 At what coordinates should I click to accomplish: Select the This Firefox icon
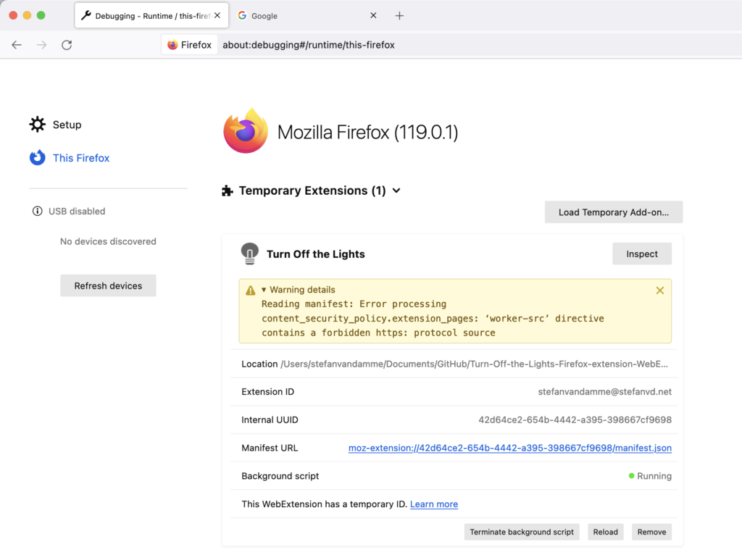point(37,158)
